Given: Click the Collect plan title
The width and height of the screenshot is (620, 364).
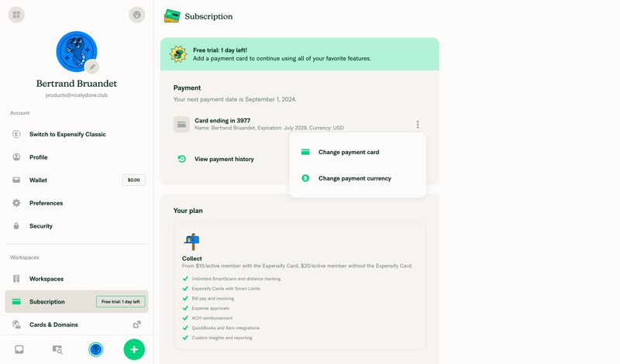Looking at the screenshot, I should 191,259.
